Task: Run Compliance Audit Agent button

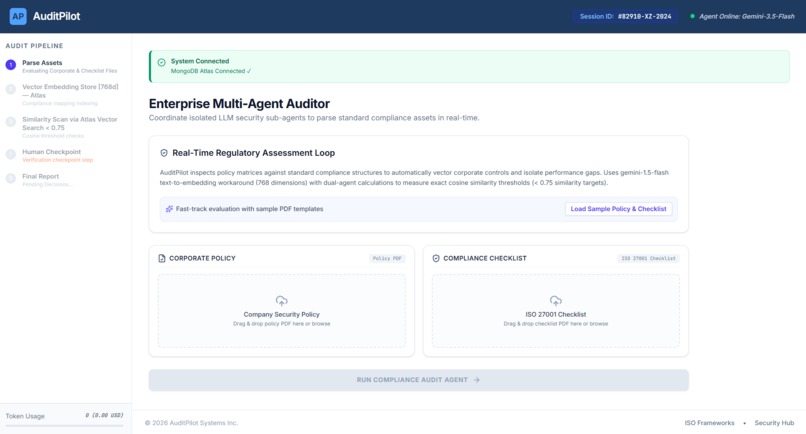Action: click(418, 380)
